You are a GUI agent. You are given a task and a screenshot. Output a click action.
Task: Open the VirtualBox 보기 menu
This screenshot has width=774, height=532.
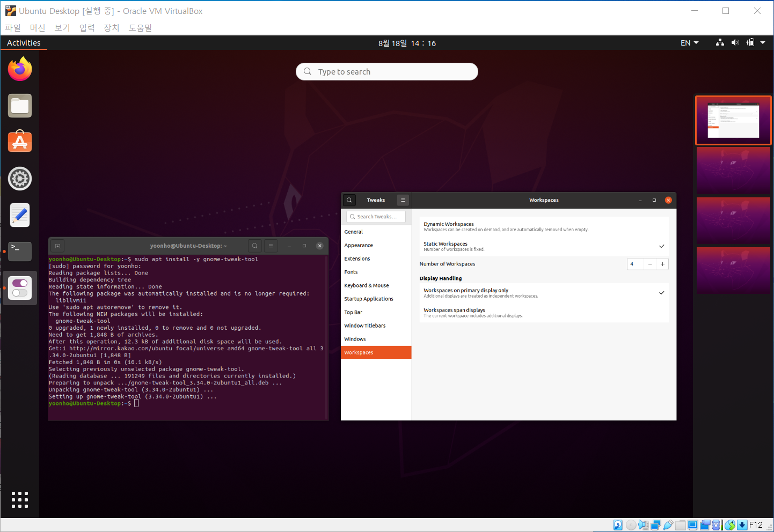[62, 27]
